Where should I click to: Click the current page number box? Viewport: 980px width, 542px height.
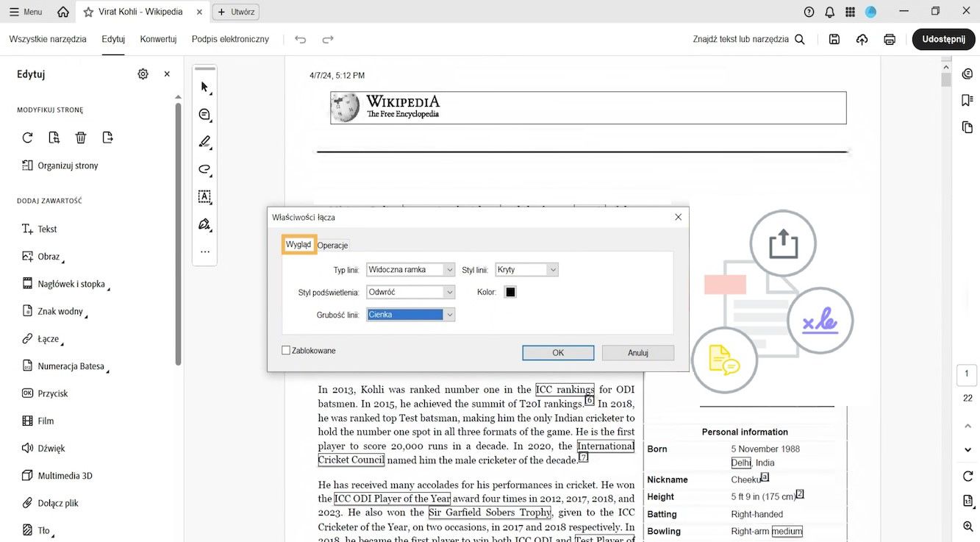968,374
